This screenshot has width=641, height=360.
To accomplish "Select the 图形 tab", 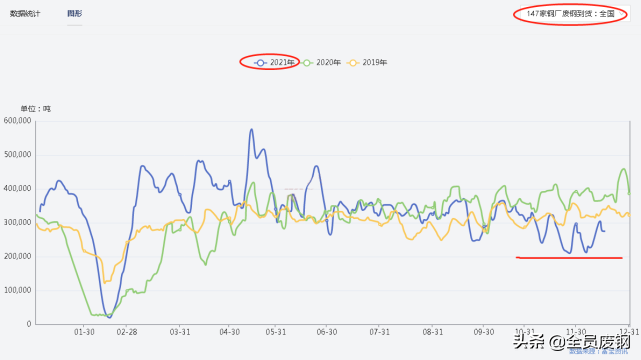I will tap(74, 13).
